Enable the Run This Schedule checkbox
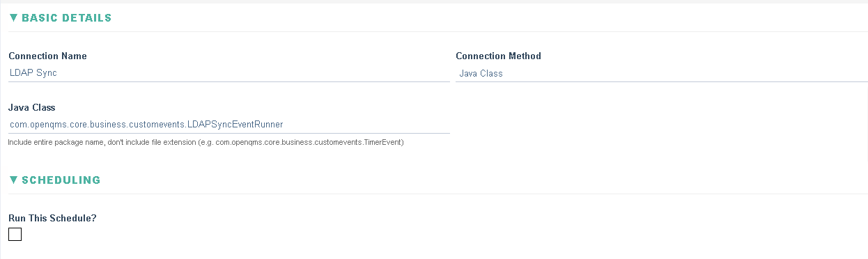 point(15,235)
